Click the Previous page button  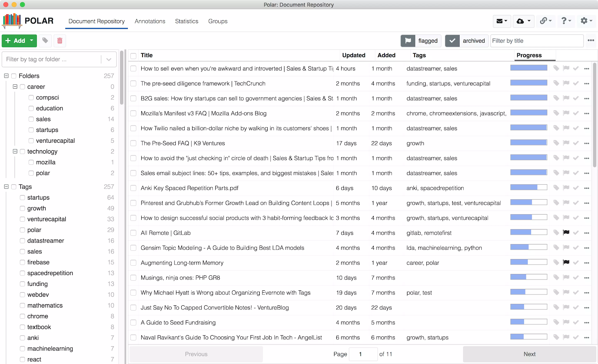(196, 354)
